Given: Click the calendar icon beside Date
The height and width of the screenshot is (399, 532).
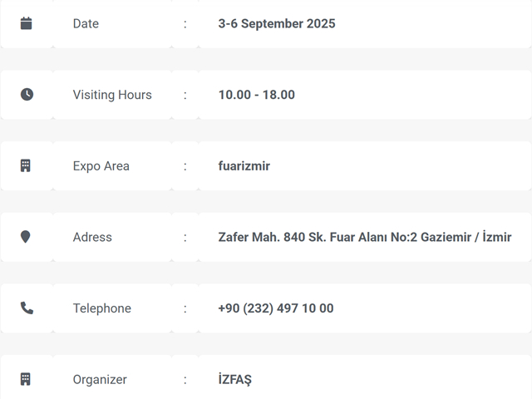Looking at the screenshot, I should [x=26, y=23].
